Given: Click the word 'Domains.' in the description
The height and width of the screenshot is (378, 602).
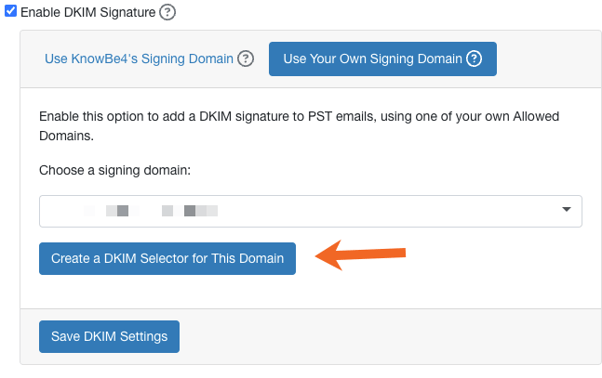Looking at the screenshot, I should click(66, 136).
